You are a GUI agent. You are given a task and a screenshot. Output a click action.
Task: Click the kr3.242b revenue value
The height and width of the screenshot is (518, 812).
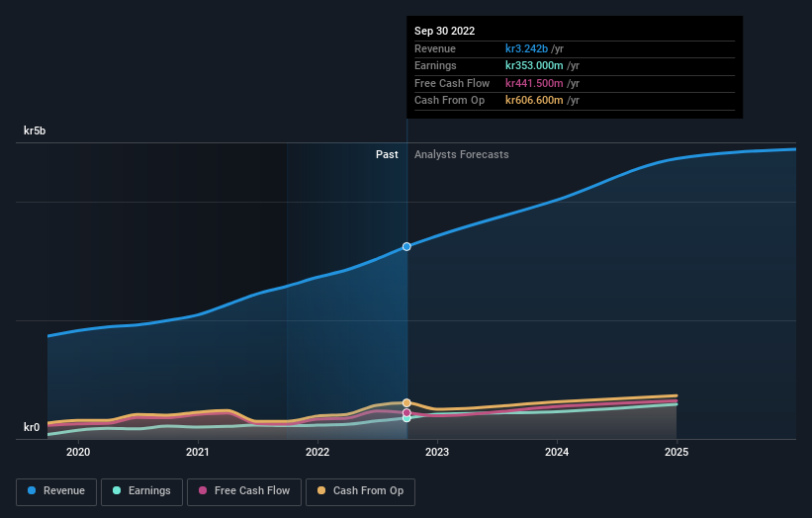tap(526, 48)
